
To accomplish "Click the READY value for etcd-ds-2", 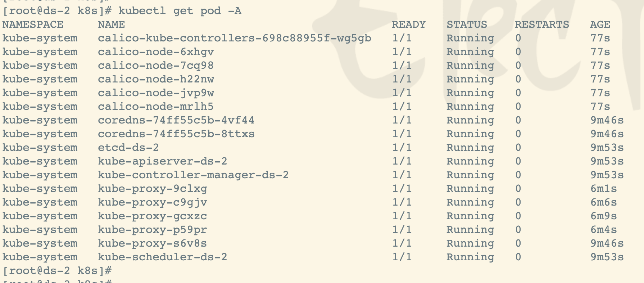I will point(402,148).
